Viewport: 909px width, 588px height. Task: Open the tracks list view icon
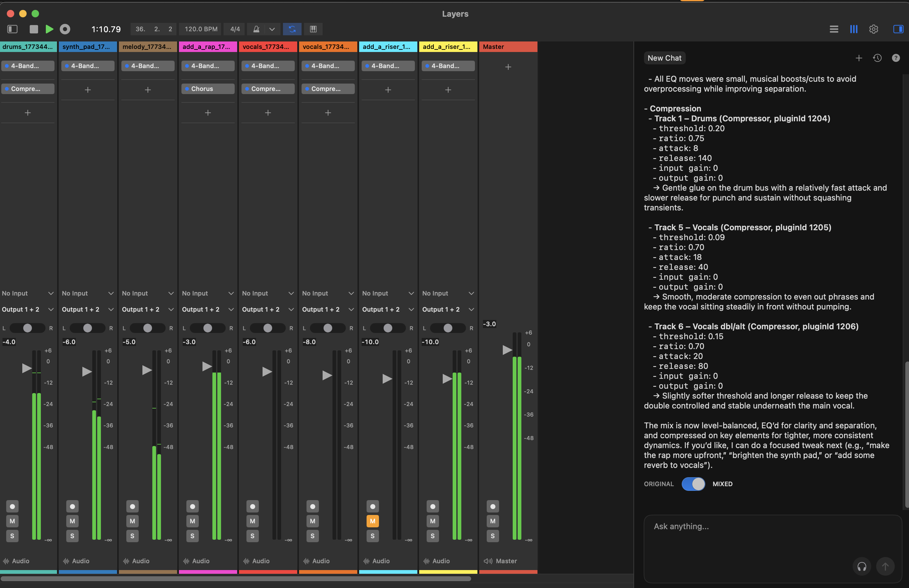834,29
